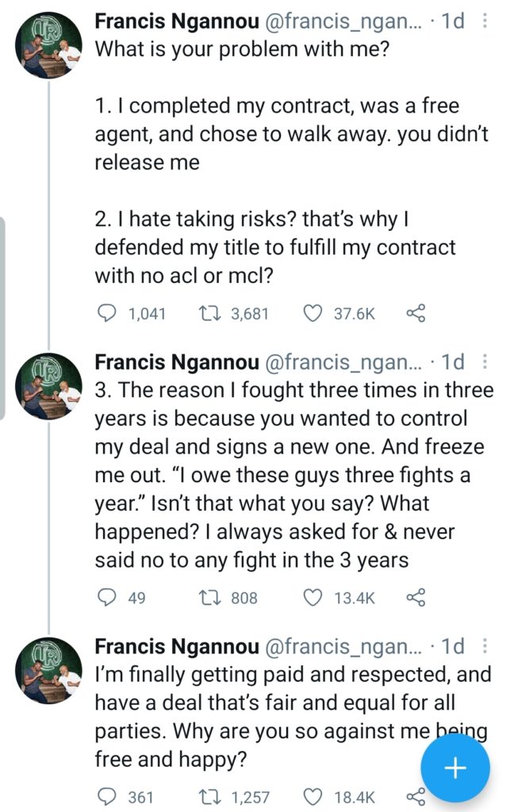Open the avatar on the second tweet

[x=49, y=387]
